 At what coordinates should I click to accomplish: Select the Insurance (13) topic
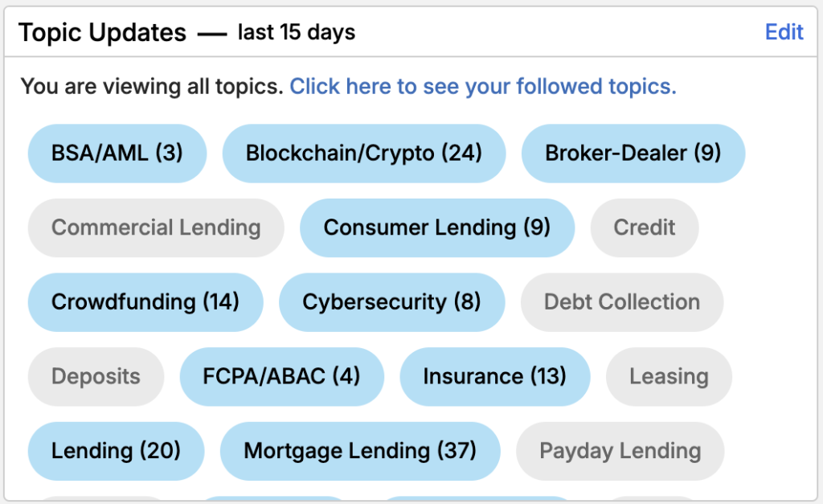[x=494, y=376]
